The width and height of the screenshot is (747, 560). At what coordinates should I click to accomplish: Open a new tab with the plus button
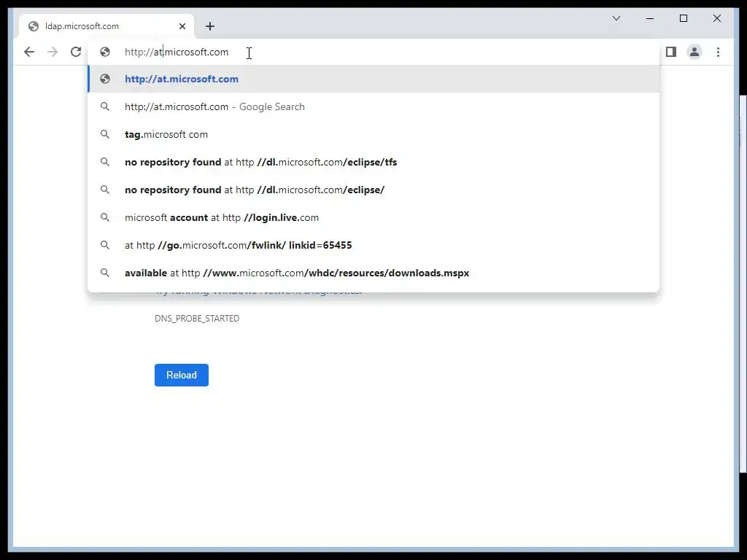click(x=210, y=26)
